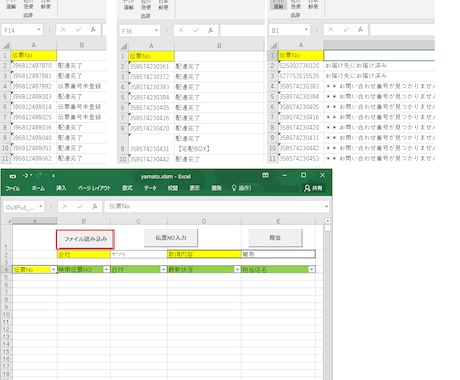Viewport: 460px width, 380px height.
Task: Click the 共有 share button in yamato.xlsm
Action: pyautogui.click(x=313, y=188)
